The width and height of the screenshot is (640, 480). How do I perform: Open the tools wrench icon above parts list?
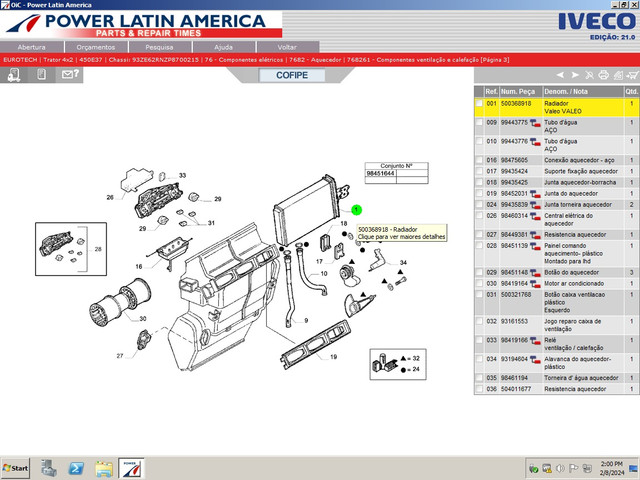point(589,75)
